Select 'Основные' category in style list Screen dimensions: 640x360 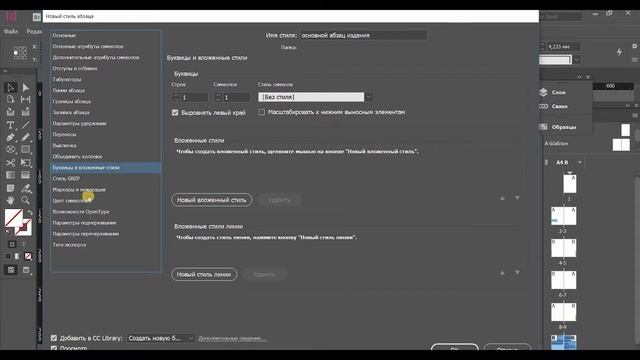[106, 36]
